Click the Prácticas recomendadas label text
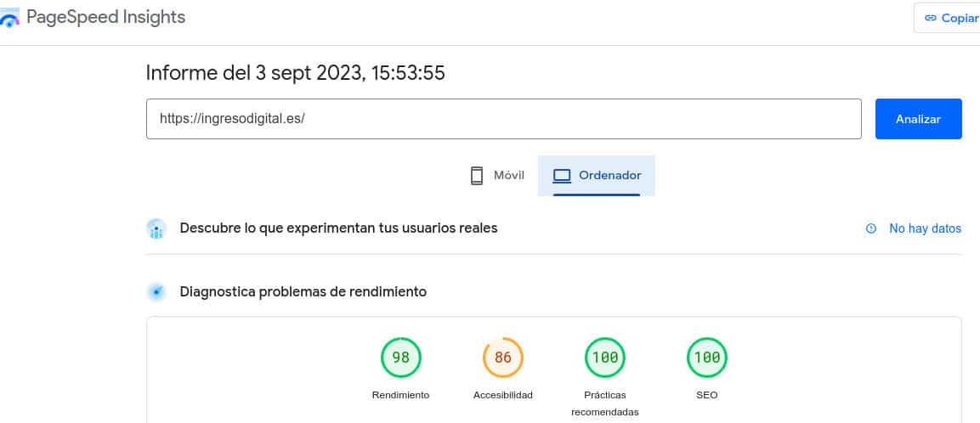The height and width of the screenshot is (423, 980). (x=604, y=403)
